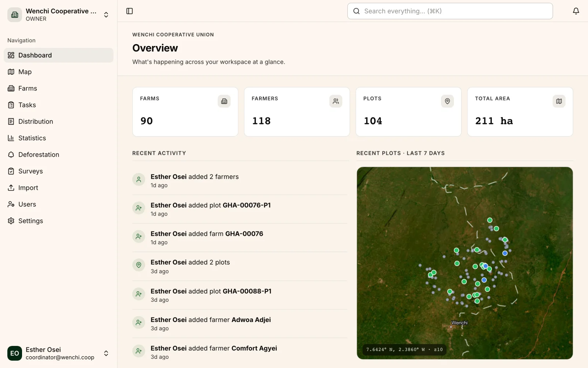588x368 pixels.
Task: Open the Total Area 211 ha card
Action: pyautogui.click(x=520, y=112)
